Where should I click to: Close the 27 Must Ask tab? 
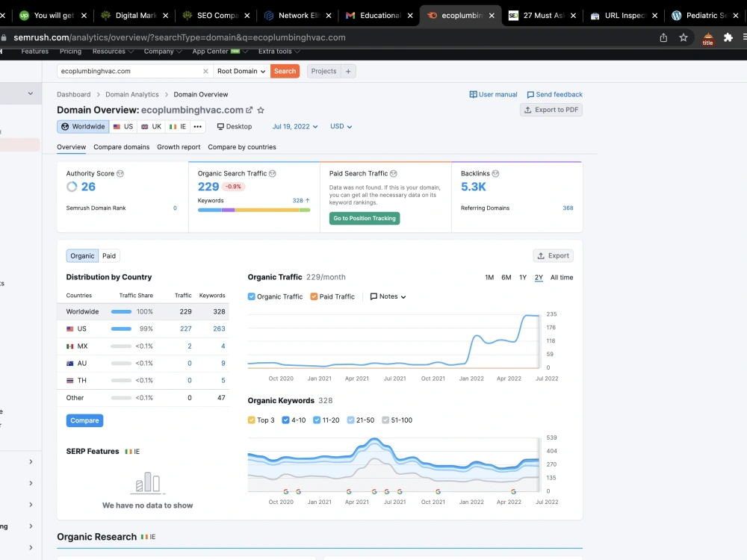[573, 15]
